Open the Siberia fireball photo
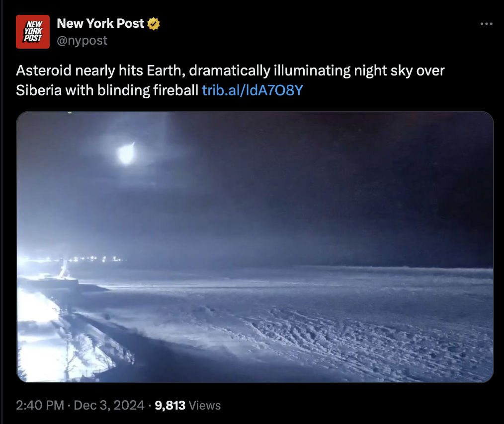The width and height of the screenshot is (504, 424). (255, 247)
